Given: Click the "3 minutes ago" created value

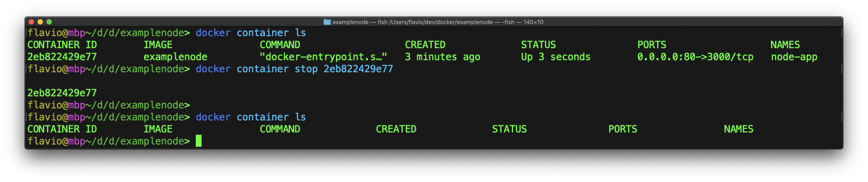Looking at the screenshot, I should tap(442, 57).
